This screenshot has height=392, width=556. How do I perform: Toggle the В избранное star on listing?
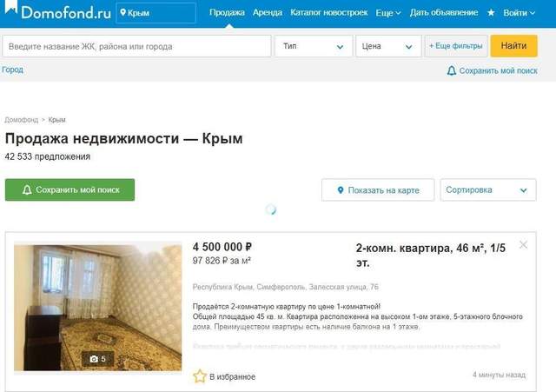[x=200, y=376]
